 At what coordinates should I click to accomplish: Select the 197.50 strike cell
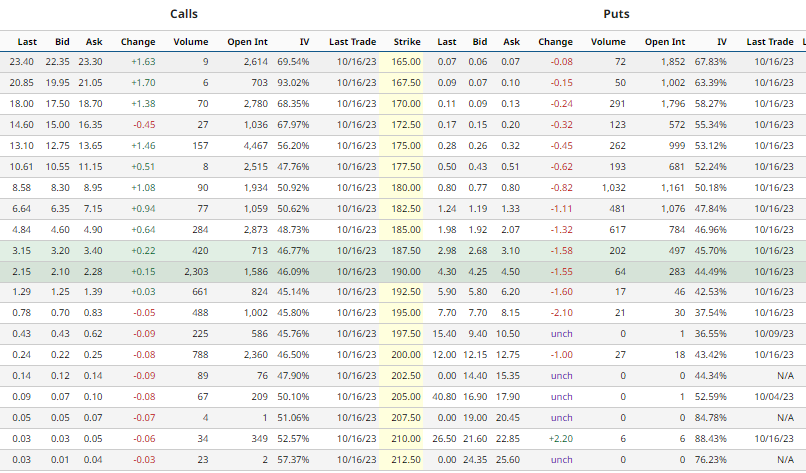[401, 334]
